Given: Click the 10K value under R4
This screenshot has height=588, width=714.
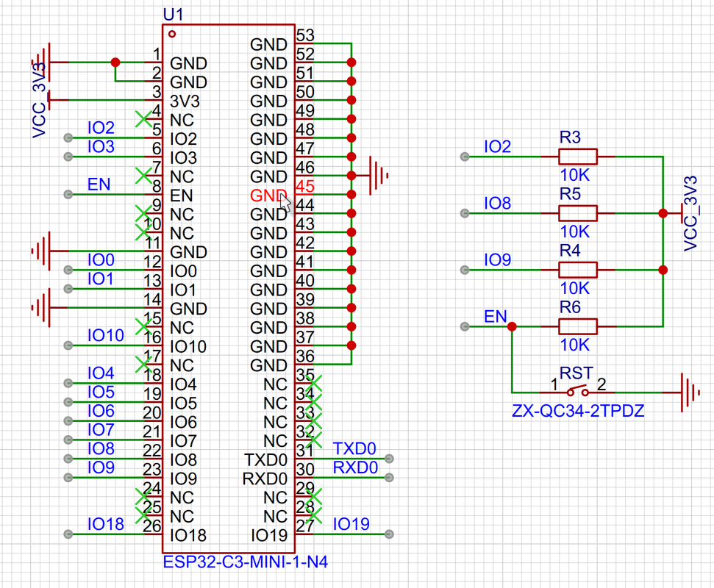Looking at the screenshot, I should [575, 288].
